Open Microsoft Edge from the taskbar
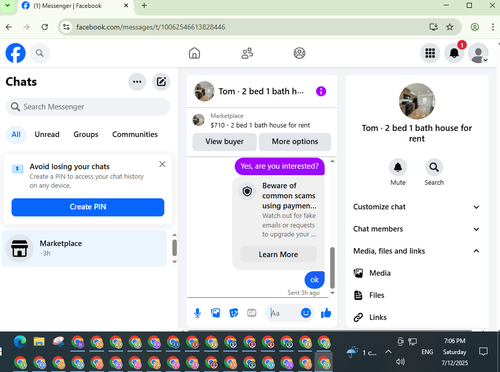The height and width of the screenshot is (372, 500). click(x=20, y=342)
